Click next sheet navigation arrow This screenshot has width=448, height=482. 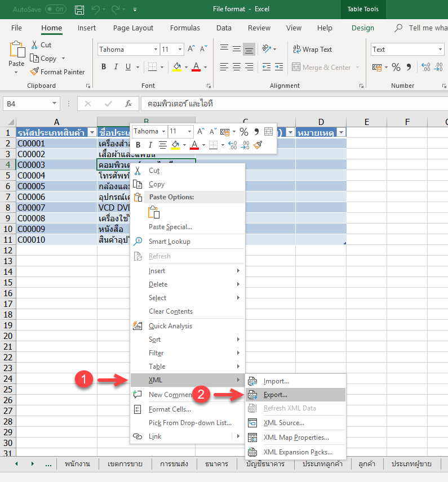[x=32, y=464]
